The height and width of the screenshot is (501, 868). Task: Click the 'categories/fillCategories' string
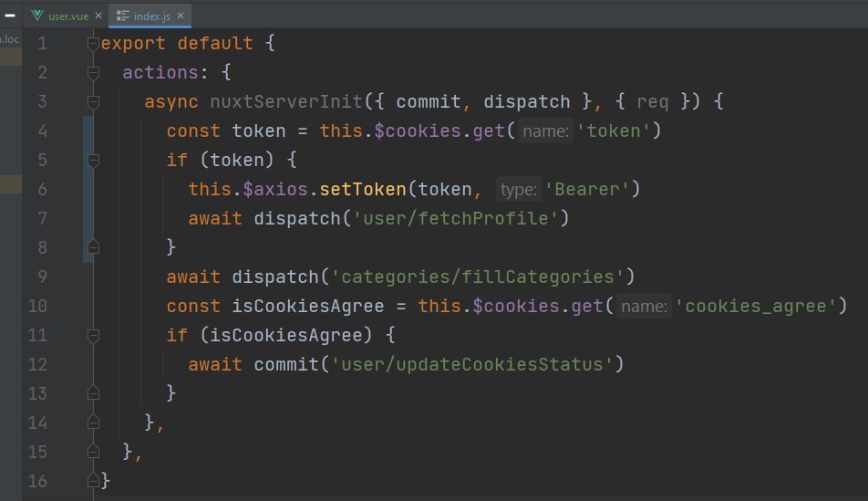477,277
